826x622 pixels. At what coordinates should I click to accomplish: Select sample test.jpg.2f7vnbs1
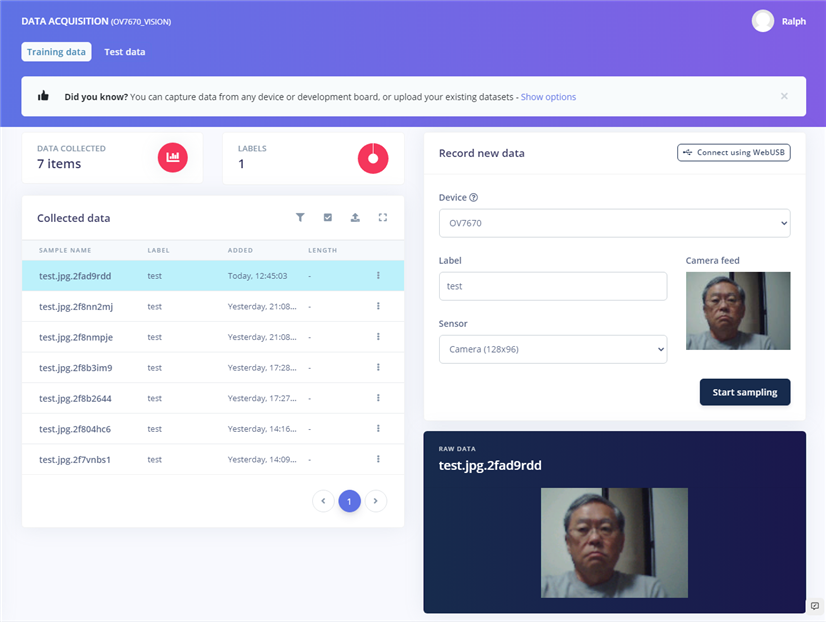point(213,459)
